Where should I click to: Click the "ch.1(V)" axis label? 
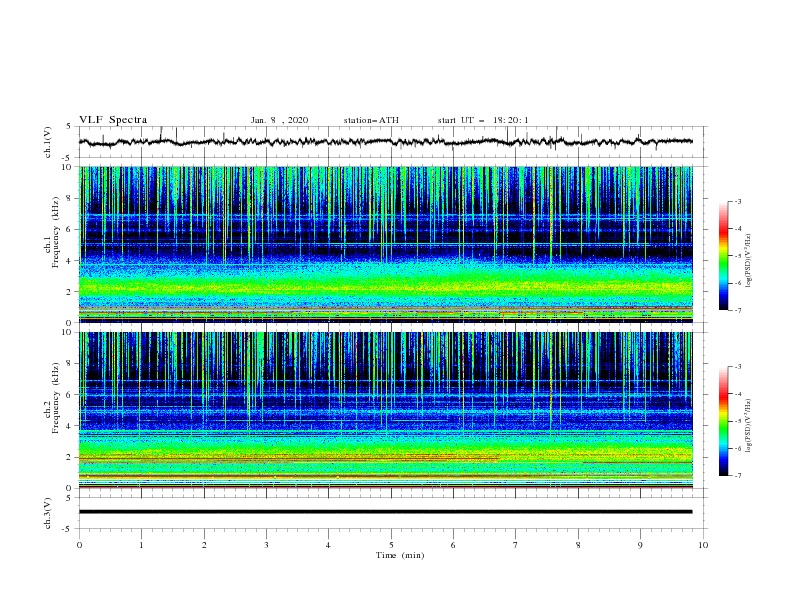point(48,142)
